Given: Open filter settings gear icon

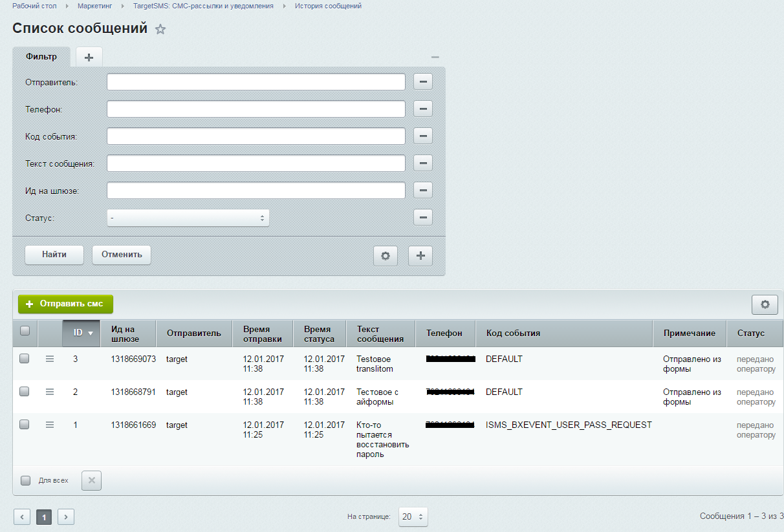Looking at the screenshot, I should tap(386, 256).
